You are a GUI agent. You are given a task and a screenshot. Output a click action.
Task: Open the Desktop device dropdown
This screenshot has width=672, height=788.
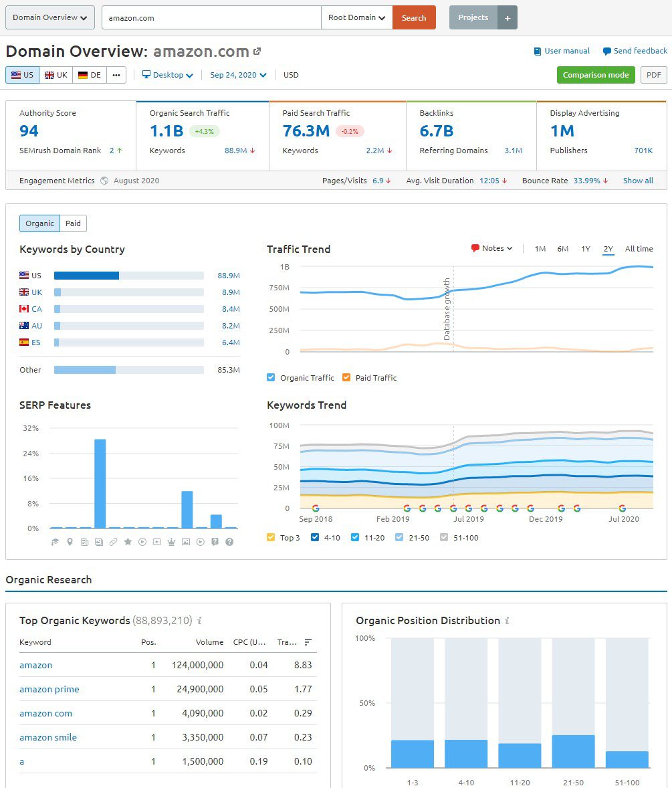[x=168, y=75]
